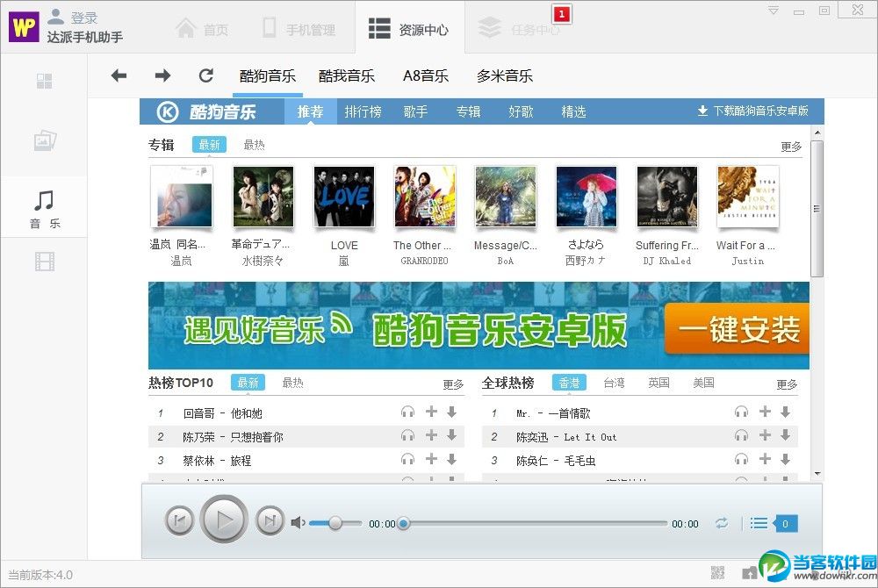
Task: Click the vertical scrollbar thumb
Action: pos(817,209)
